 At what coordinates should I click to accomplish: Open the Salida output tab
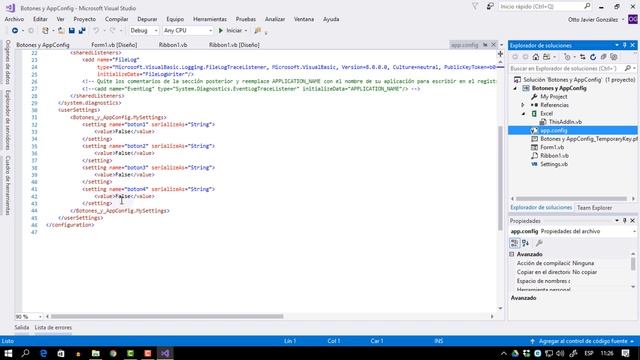click(22, 327)
